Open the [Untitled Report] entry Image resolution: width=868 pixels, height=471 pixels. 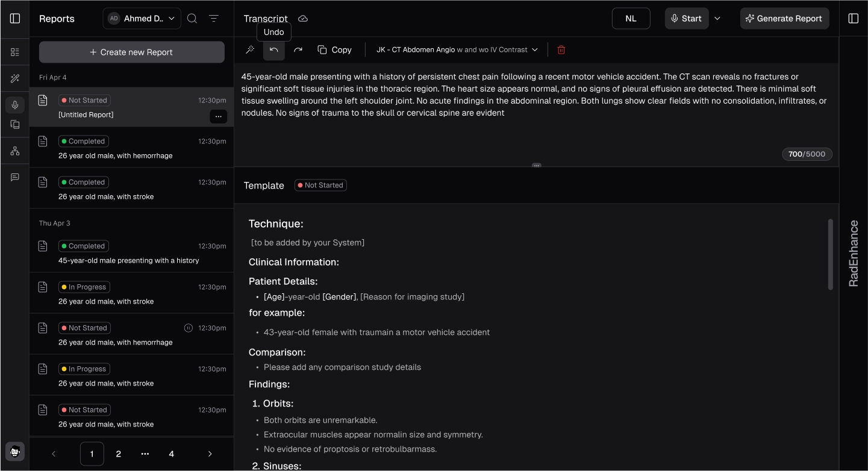131,107
